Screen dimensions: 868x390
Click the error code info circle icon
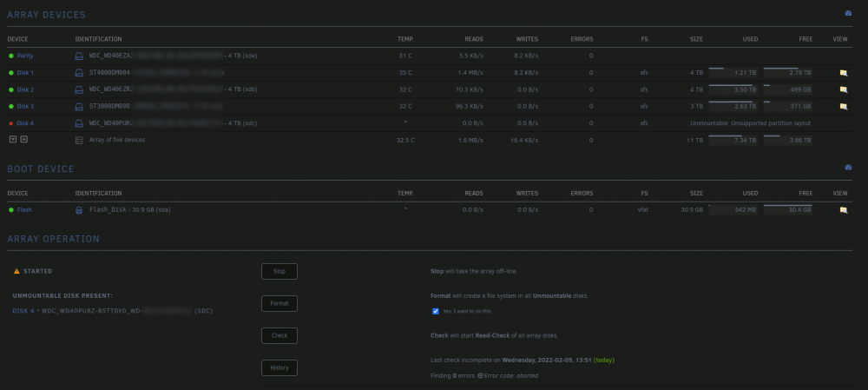click(480, 375)
